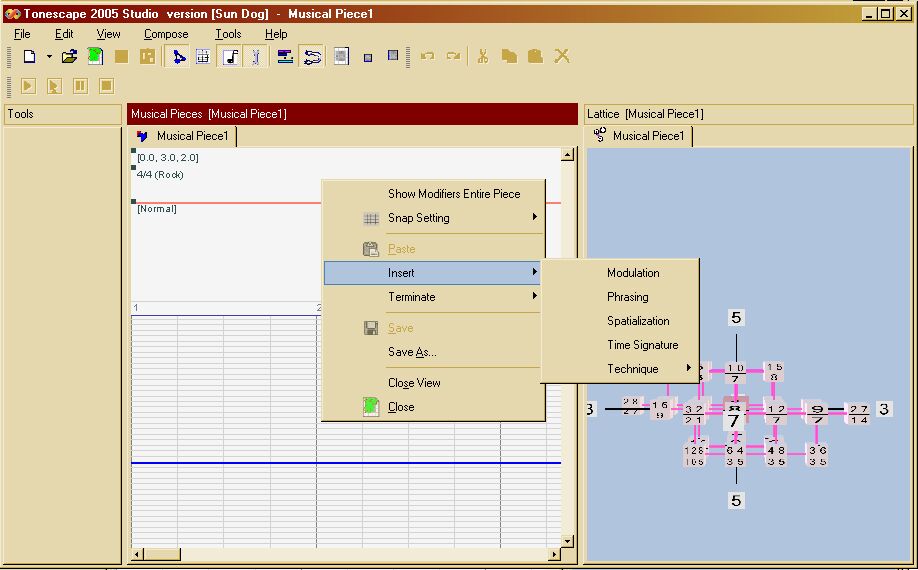Click the Delete X toolbar icon
Image resolution: width=918 pixels, height=570 pixels.
pyautogui.click(x=562, y=57)
